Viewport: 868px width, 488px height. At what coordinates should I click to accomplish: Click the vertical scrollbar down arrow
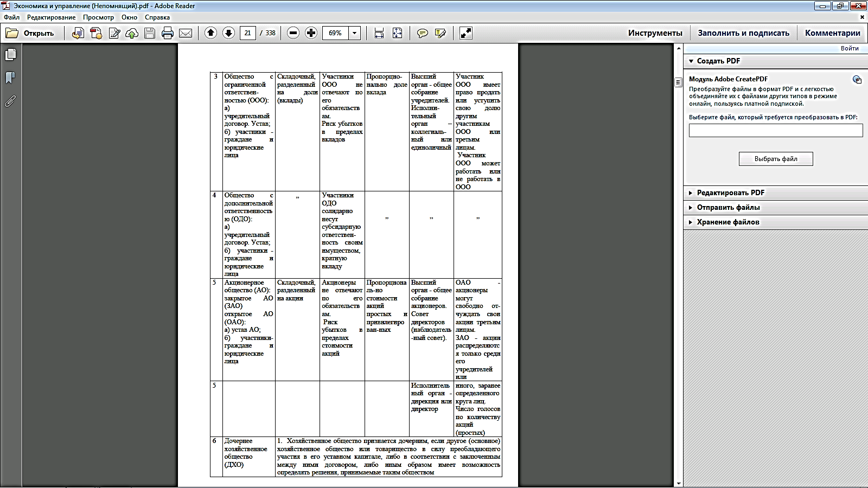[x=678, y=483]
